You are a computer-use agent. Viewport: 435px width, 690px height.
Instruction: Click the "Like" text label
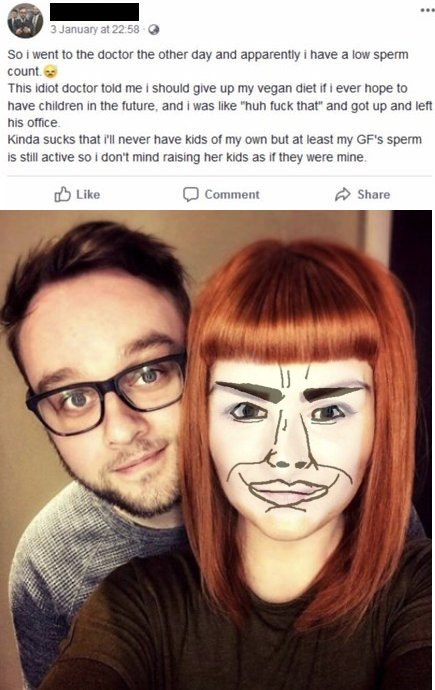click(x=88, y=195)
